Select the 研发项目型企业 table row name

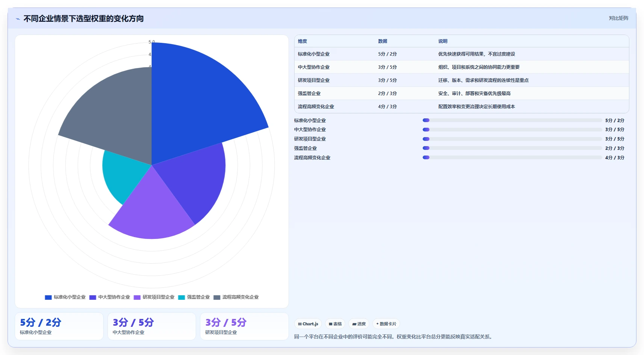[x=314, y=80]
